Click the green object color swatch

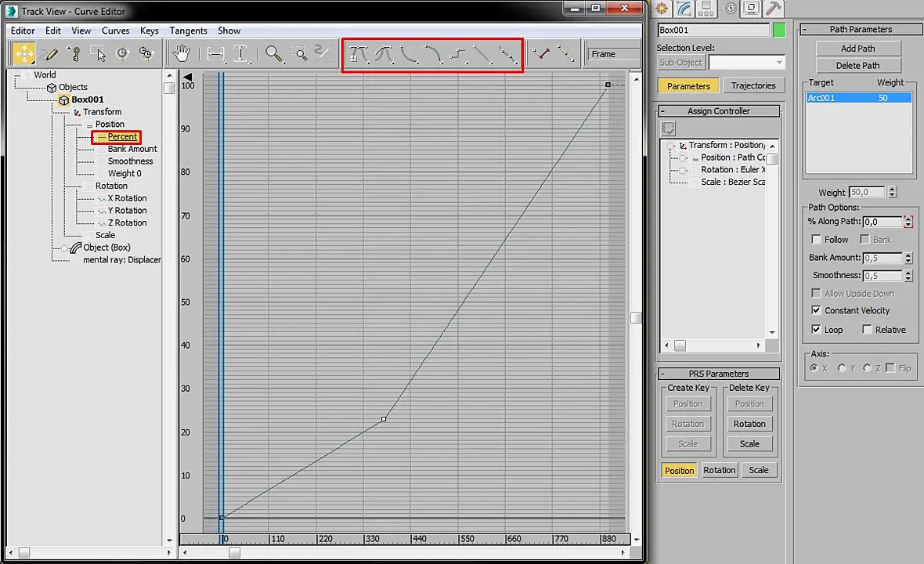click(x=779, y=30)
